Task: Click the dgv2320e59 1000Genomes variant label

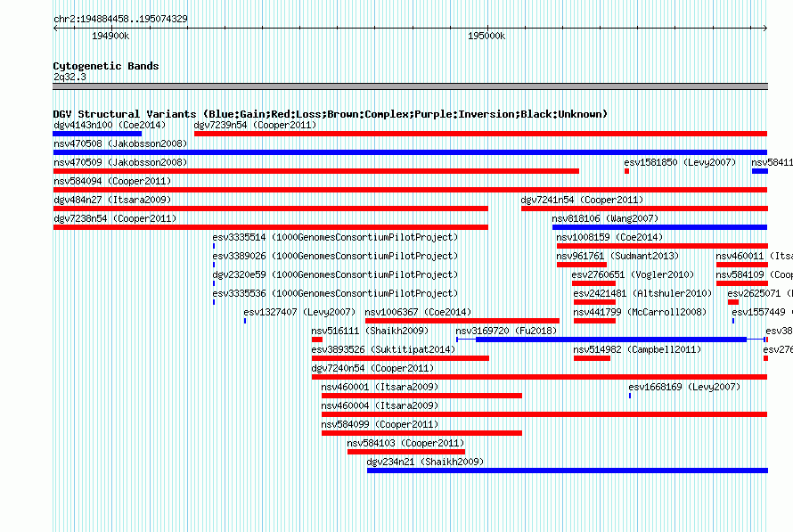Action: click(335, 274)
